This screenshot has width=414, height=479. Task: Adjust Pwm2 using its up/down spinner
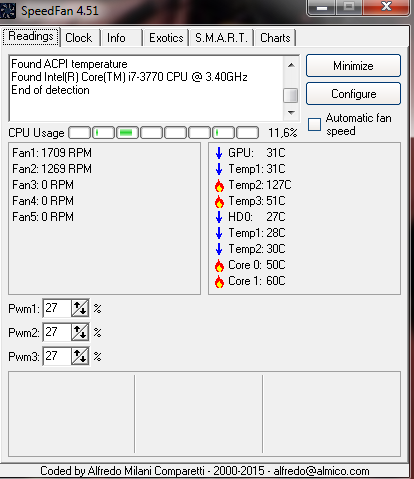pyautogui.click(x=80, y=332)
